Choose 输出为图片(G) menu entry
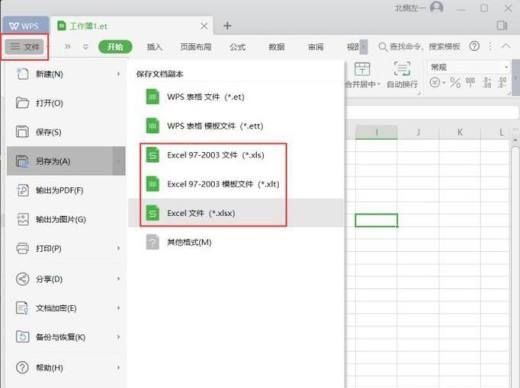 [66, 219]
